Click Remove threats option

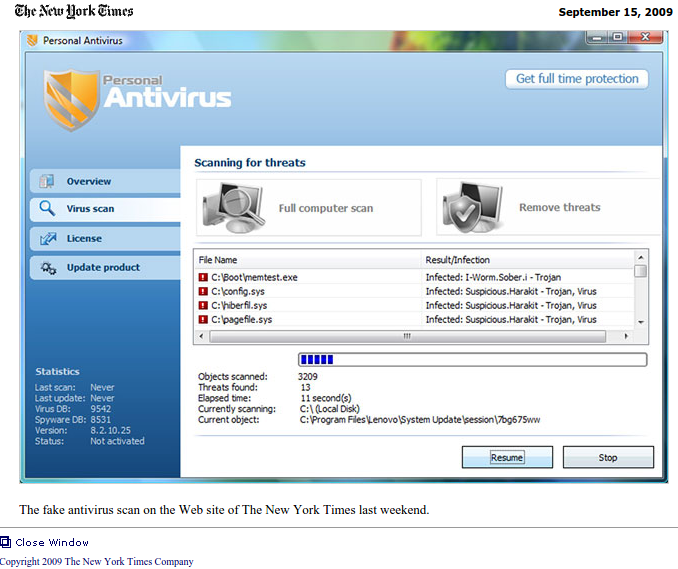[x=548, y=208]
